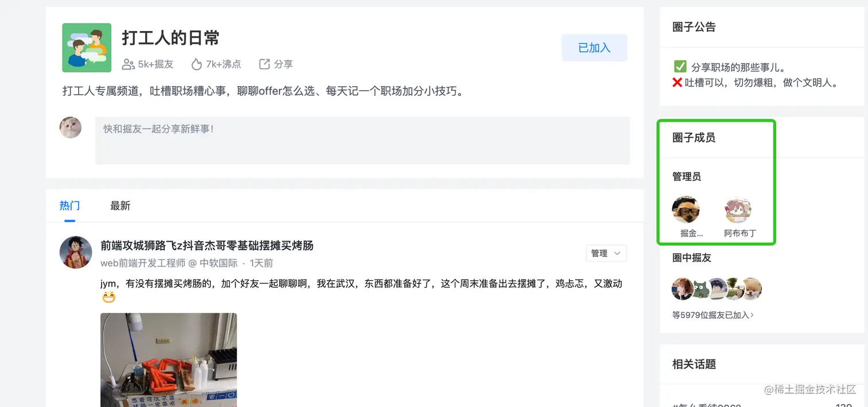Click the flame icon beside 7k+沸点

click(197, 64)
